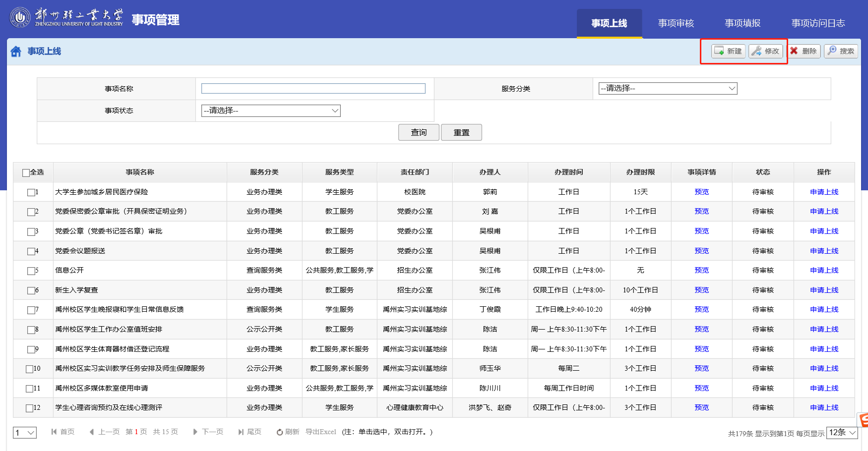Go to next page 下一页

click(208, 432)
